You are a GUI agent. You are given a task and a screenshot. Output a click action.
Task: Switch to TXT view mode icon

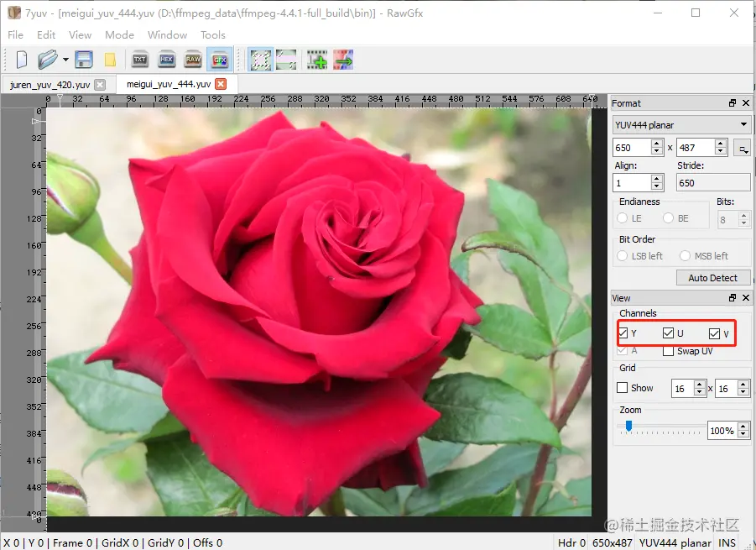[x=140, y=60]
